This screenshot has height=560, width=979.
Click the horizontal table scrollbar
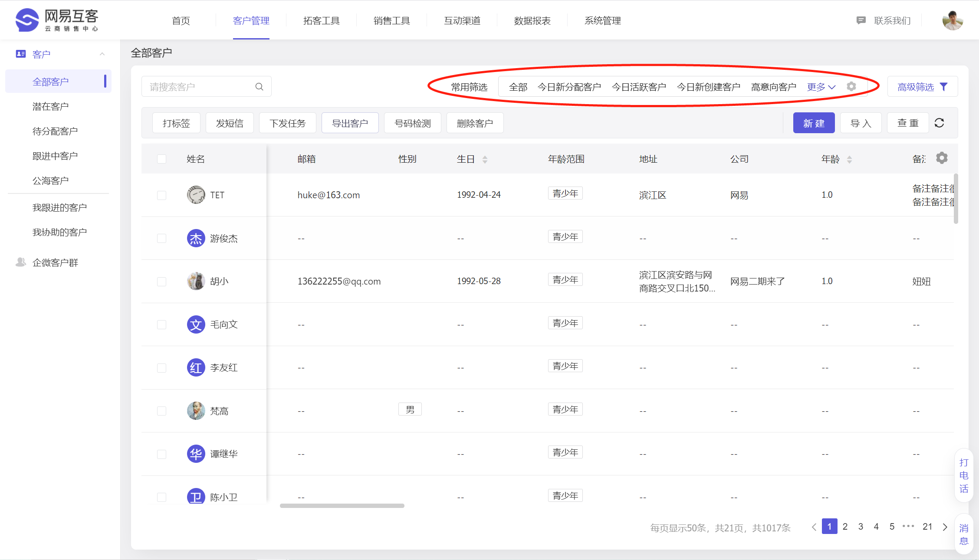pos(342,505)
